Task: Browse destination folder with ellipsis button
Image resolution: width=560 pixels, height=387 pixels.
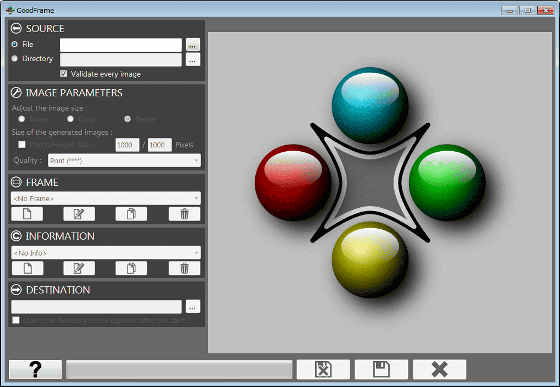Action: [193, 307]
